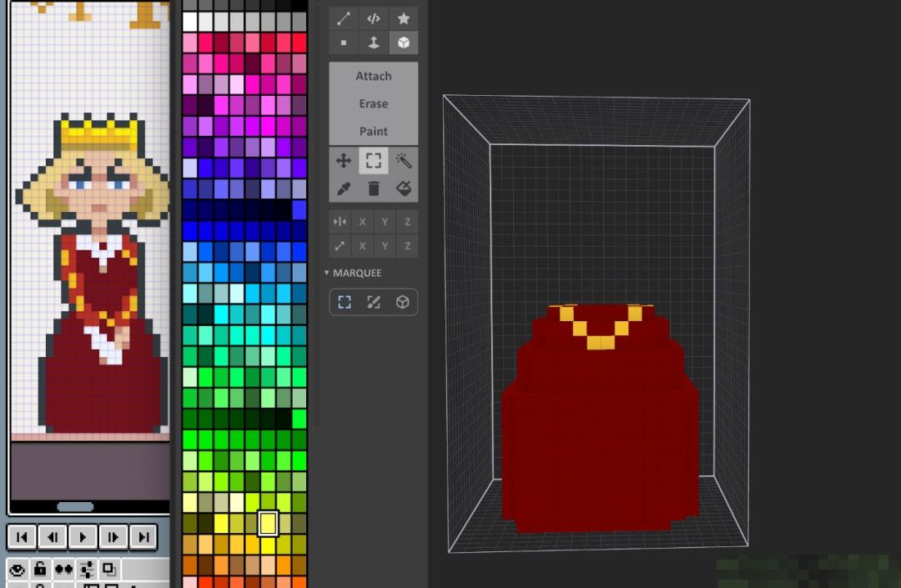Toggle Z in the axis lock row
Viewport: 901px width, 588px height.
pyautogui.click(x=407, y=246)
